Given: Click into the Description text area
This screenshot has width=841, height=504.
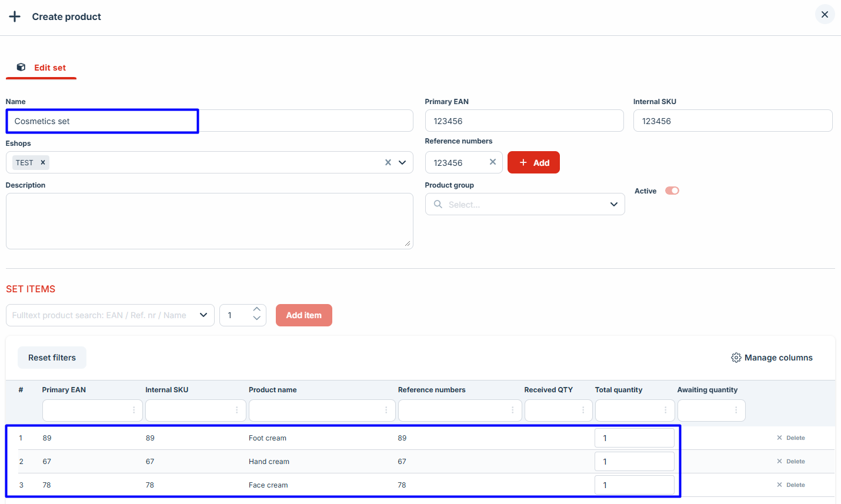Looking at the screenshot, I should pyautogui.click(x=209, y=221).
